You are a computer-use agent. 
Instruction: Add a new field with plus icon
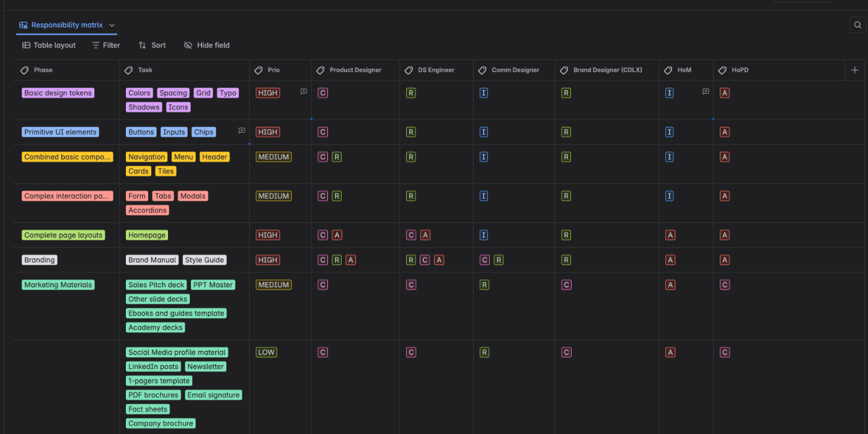(x=854, y=70)
